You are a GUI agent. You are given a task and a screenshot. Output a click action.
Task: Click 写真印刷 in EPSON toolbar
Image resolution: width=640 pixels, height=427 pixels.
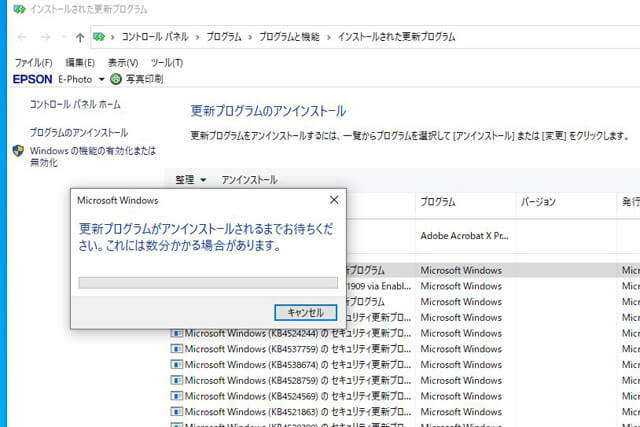click(x=144, y=79)
